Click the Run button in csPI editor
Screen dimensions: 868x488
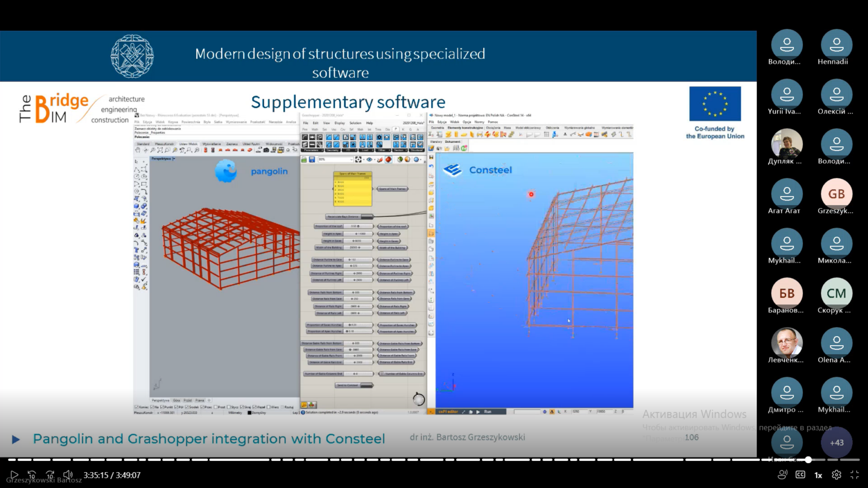[x=488, y=412]
